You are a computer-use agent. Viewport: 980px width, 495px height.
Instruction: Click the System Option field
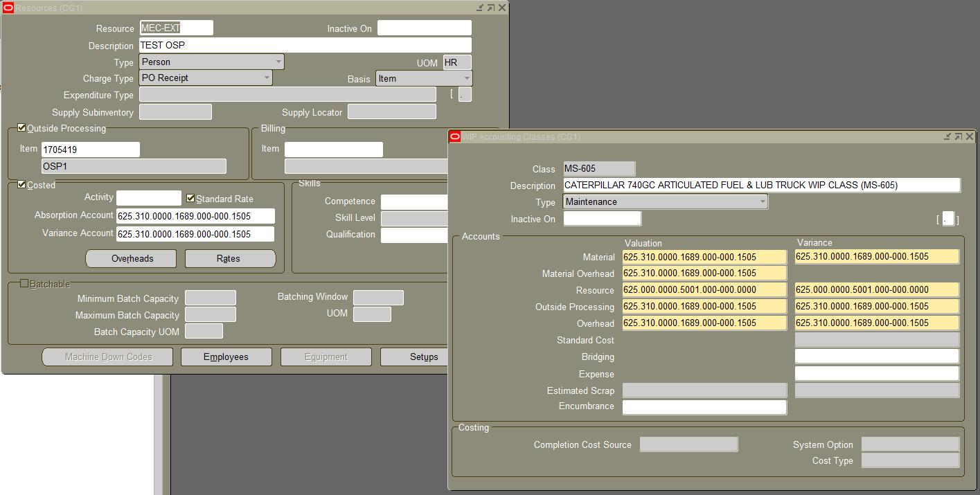(x=910, y=444)
